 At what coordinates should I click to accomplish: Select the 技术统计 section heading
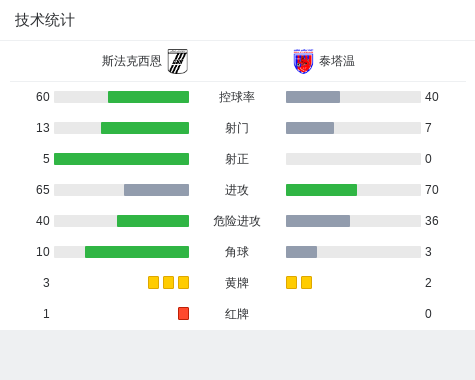(x=45, y=20)
